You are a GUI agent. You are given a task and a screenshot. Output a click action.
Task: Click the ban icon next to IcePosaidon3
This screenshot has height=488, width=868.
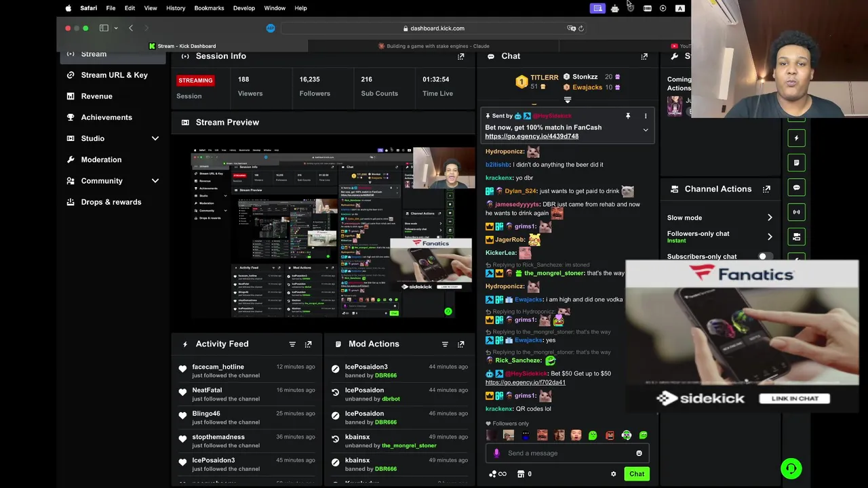(x=335, y=369)
